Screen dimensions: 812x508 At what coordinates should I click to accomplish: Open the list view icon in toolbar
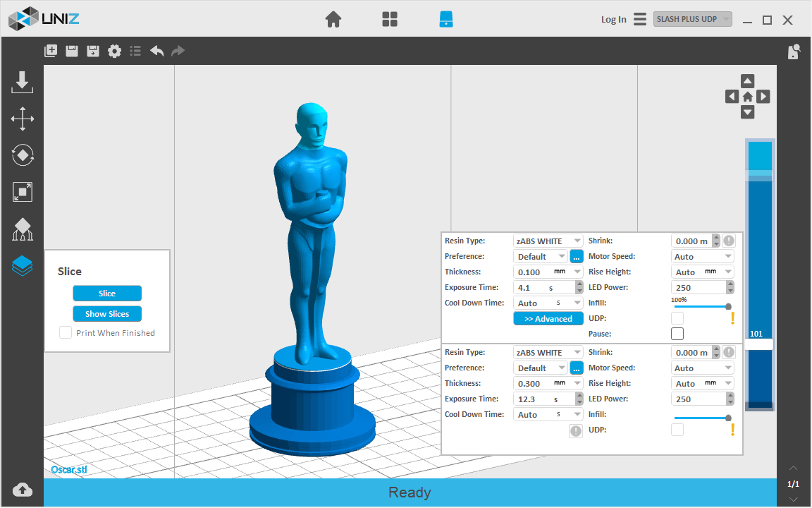135,51
